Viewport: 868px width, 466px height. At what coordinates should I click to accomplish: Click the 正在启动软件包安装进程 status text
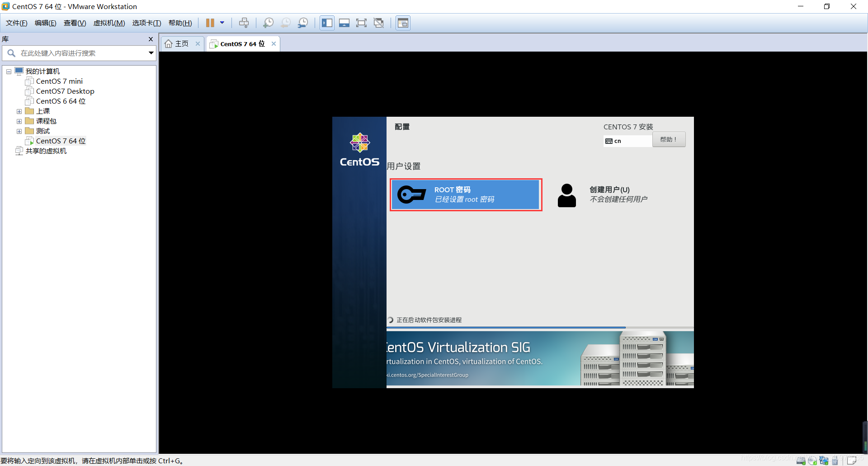pyautogui.click(x=429, y=320)
